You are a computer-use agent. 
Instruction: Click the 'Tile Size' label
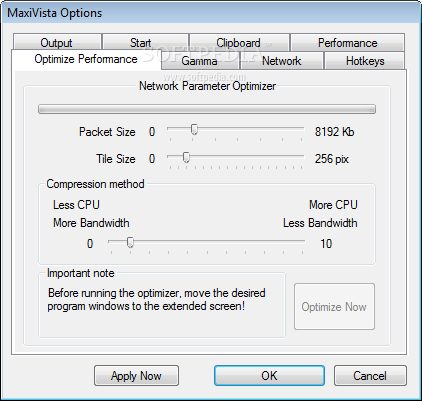[x=116, y=159]
